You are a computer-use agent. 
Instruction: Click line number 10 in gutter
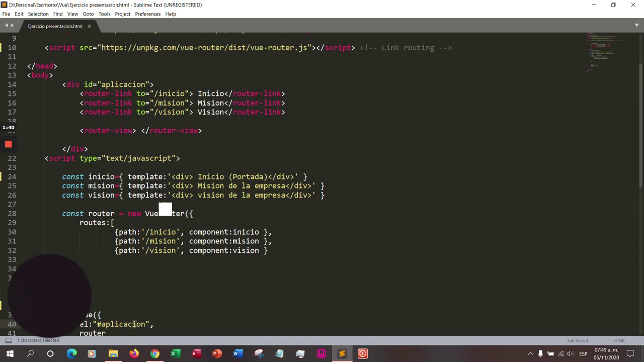pyautogui.click(x=12, y=48)
